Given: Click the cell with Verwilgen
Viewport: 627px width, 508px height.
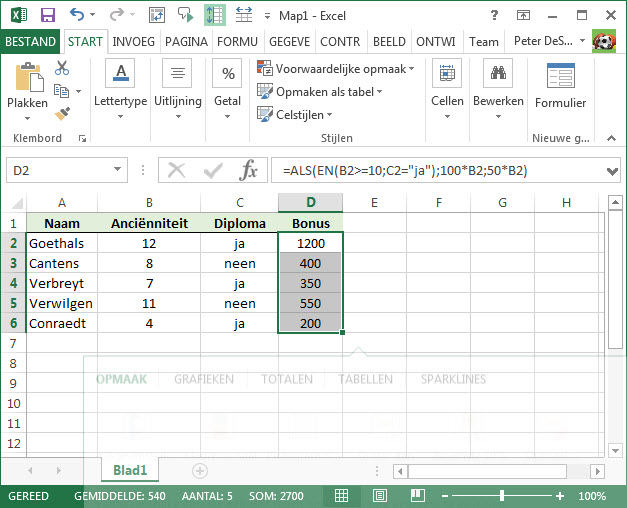Looking at the screenshot, I should point(62,303).
